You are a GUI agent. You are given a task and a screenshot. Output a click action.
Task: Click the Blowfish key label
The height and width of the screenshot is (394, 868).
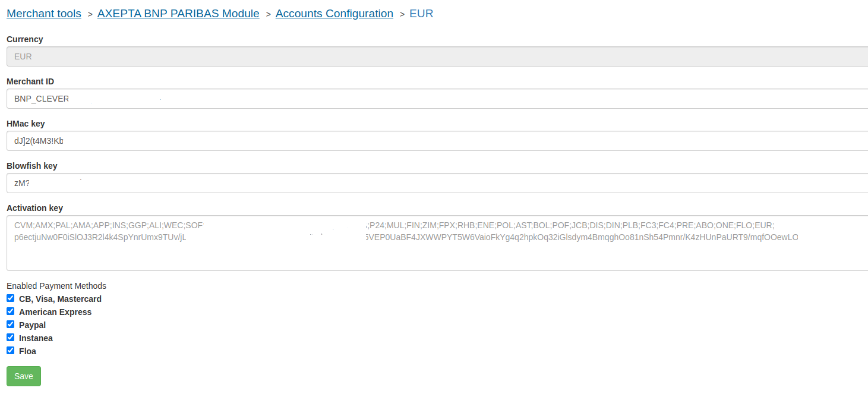coord(31,166)
